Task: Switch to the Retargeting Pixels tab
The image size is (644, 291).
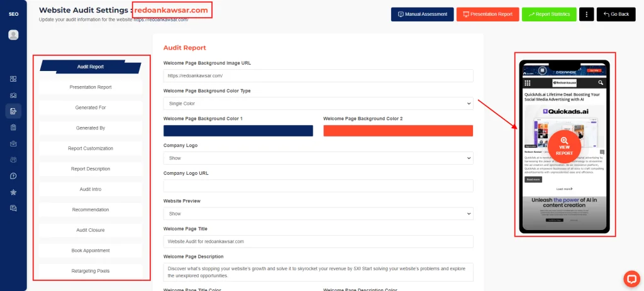Action: (x=91, y=271)
